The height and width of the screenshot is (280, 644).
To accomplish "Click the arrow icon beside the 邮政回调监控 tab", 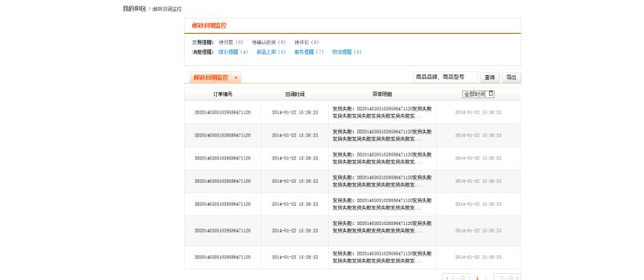I will (x=236, y=77).
